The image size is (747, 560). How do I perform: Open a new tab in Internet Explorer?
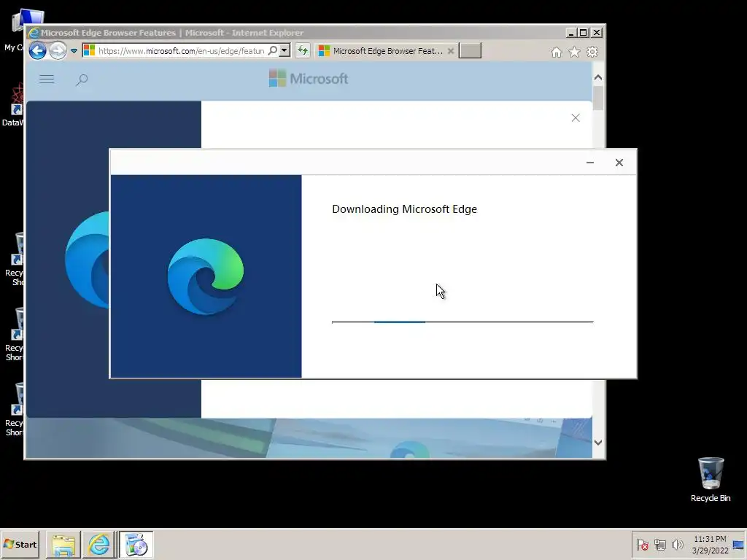[x=470, y=50]
